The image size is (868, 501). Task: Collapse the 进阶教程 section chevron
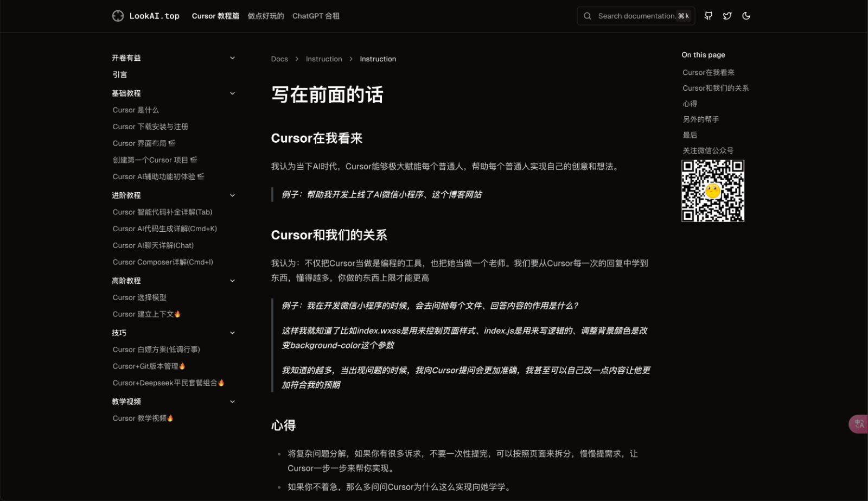(232, 195)
